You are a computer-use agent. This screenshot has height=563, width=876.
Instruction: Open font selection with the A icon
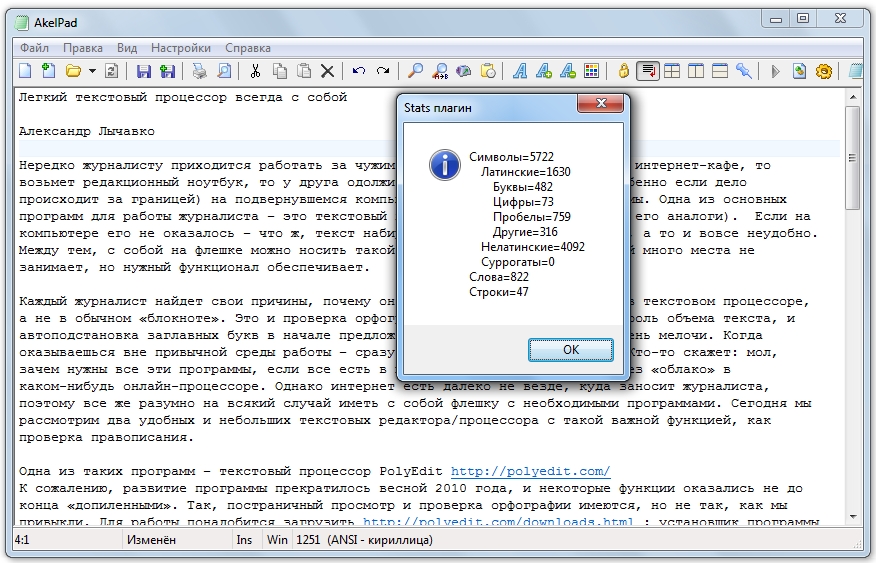pos(520,71)
